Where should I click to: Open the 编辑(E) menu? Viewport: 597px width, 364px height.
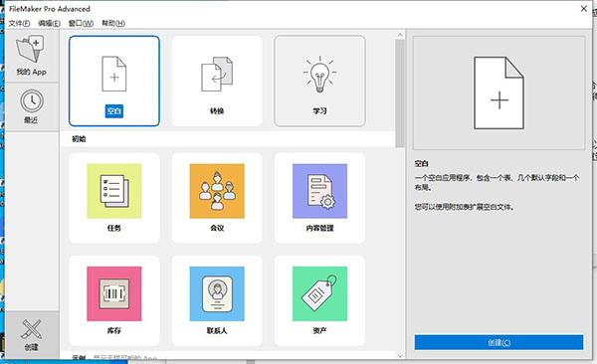tap(49, 23)
